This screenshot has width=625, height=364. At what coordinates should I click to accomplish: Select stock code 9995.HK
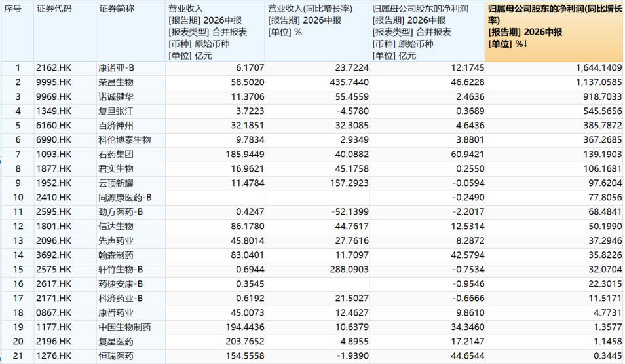(54, 82)
